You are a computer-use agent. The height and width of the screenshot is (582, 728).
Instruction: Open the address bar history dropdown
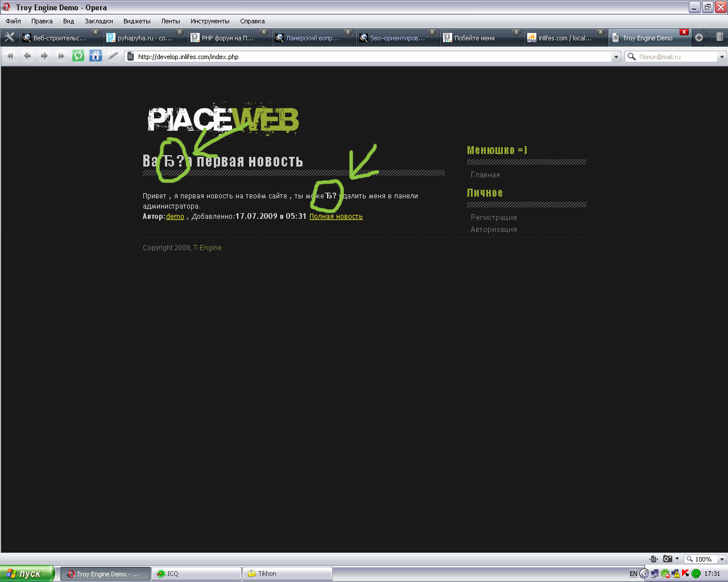pyautogui.click(x=616, y=57)
